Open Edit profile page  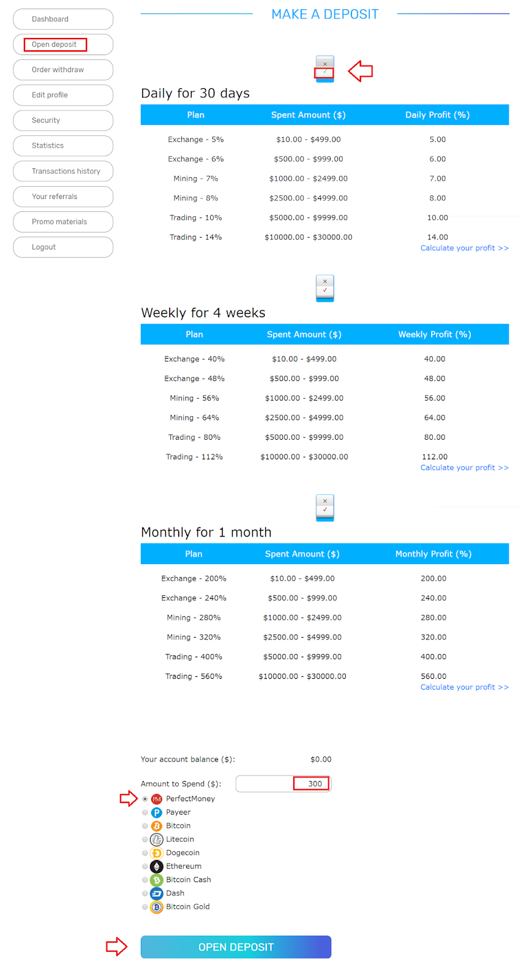click(x=63, y=95)
